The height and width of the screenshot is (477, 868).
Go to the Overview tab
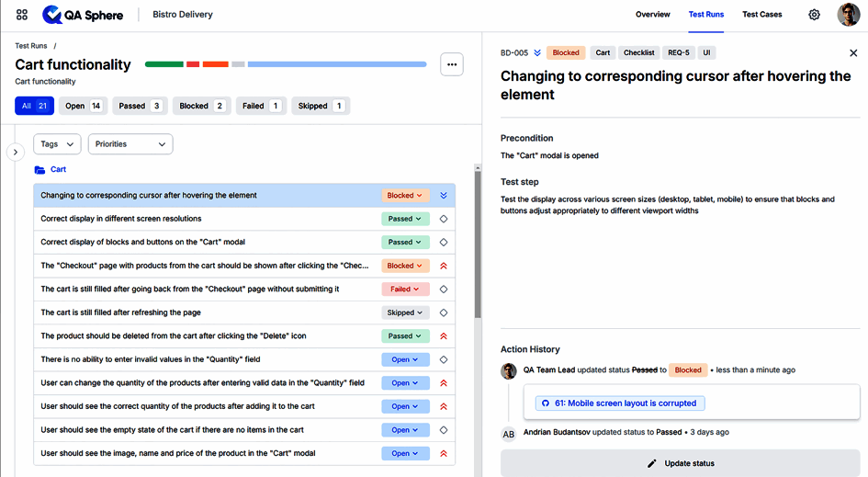[652, 15]
